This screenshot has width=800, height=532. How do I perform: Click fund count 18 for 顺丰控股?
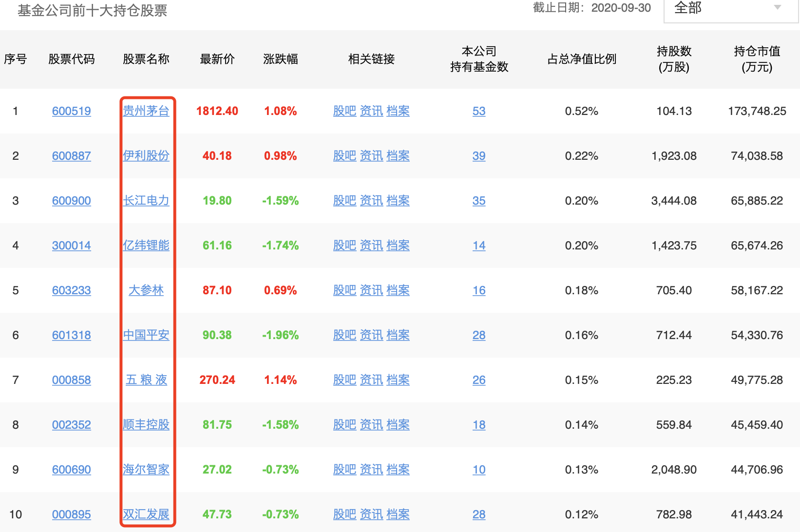tap(479, 425)
